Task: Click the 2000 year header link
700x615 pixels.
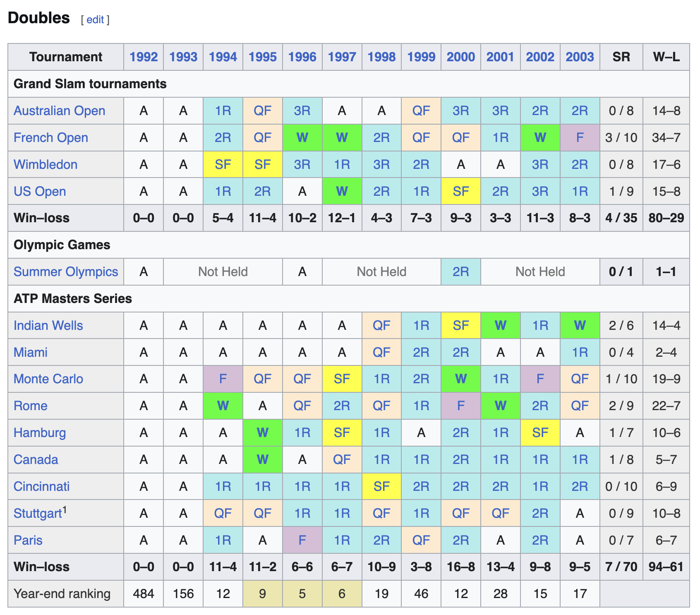Action: (x=461, y=57)
